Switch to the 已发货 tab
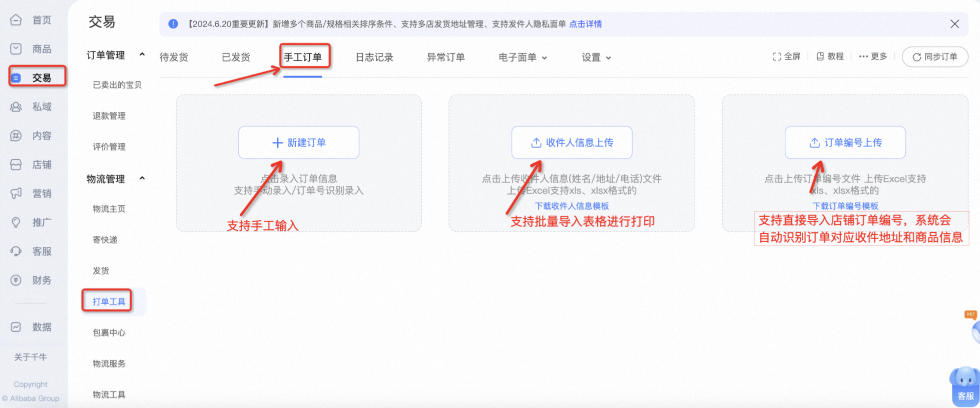Viewport: 980px width, 408px height. pos(236,57)
